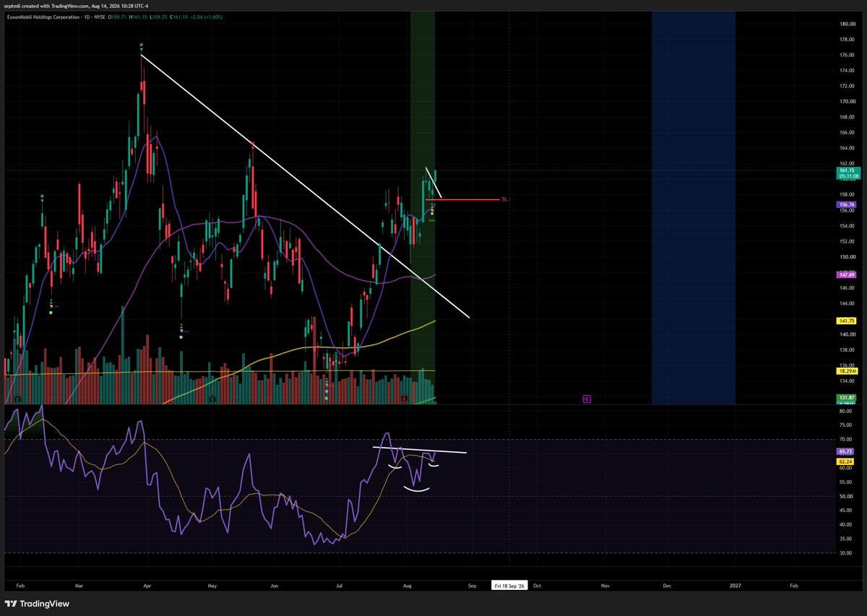The height and width of the screenshot is (616, 867).
Task: Click the yellow RSI average label 62.24
Action: pyautogui.click(x=846, y=461)
